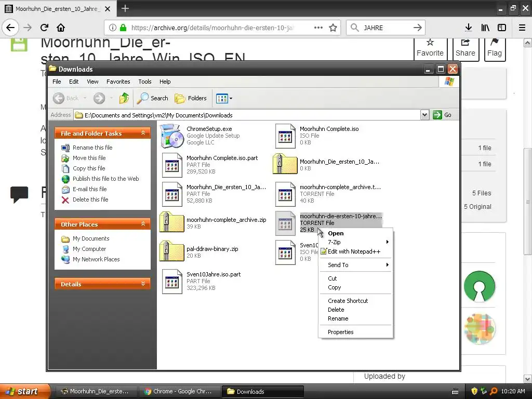The width and height of the screenshot is (532, 399).
Task: Click Delete this file task
Action: [x=85, y=199]
